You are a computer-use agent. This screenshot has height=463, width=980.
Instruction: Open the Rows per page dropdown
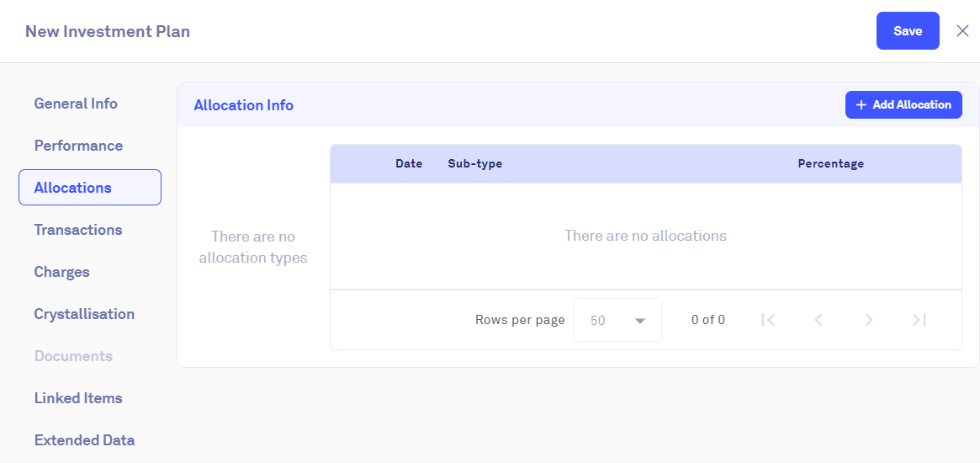tap(617, 320)
